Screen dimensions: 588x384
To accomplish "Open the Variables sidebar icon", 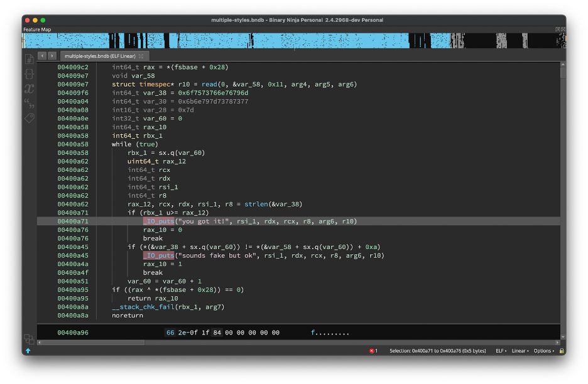I will click(x=29, y=88).
